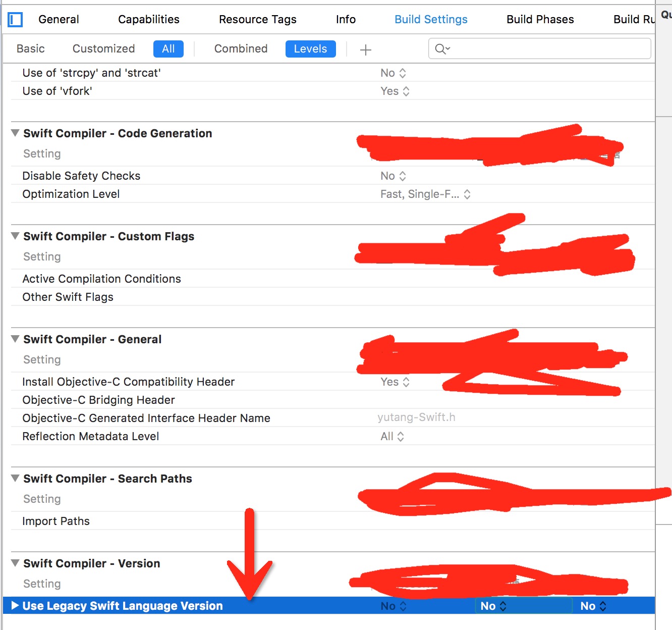Viewport: 672px width, 630px height.
Task: Click the yutang-Swift.h header value
Action: [x=416, y=417]
